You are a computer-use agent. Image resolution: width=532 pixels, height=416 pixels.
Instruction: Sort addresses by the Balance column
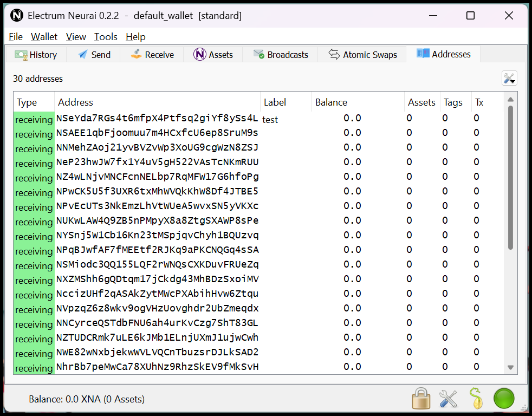pyautogui.click(x=333, y=102)
